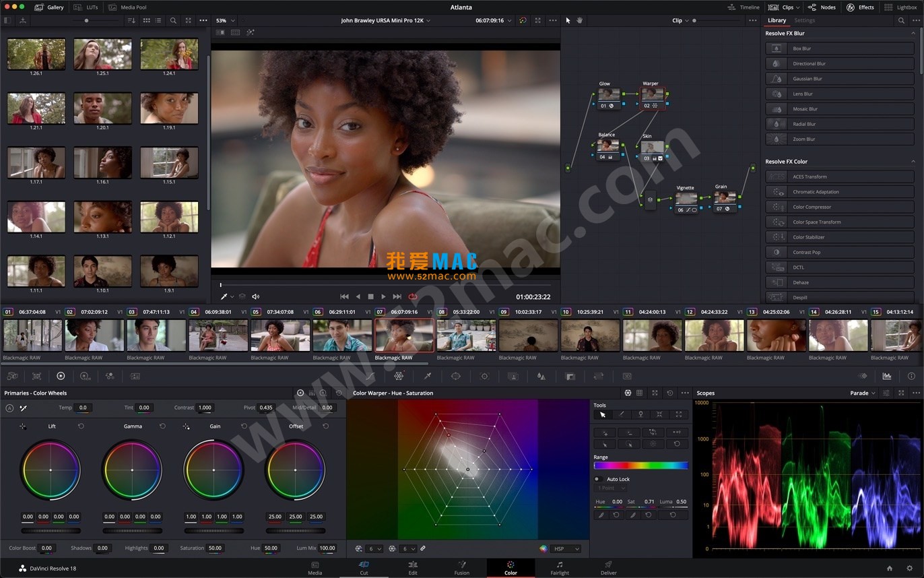Screen dimensions: 924x578
Task: Open the Scopes settings icon
Action: (x=886, y=393)
